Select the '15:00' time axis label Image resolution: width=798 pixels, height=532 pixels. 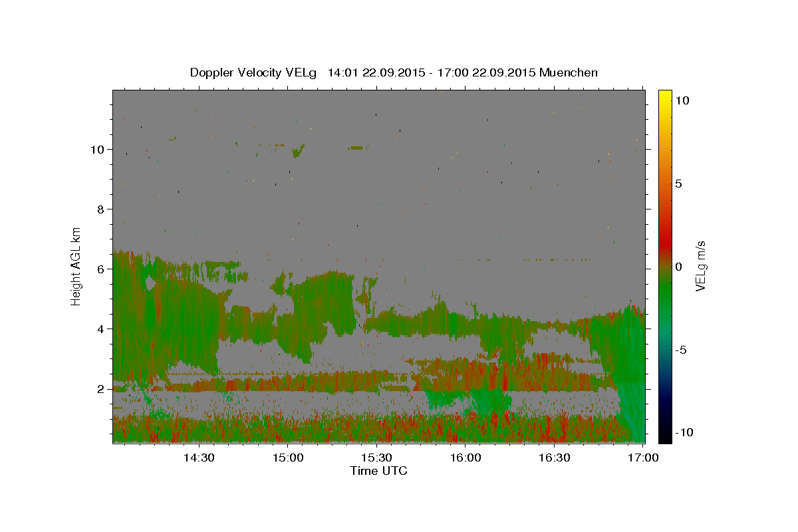click(288, 458)
